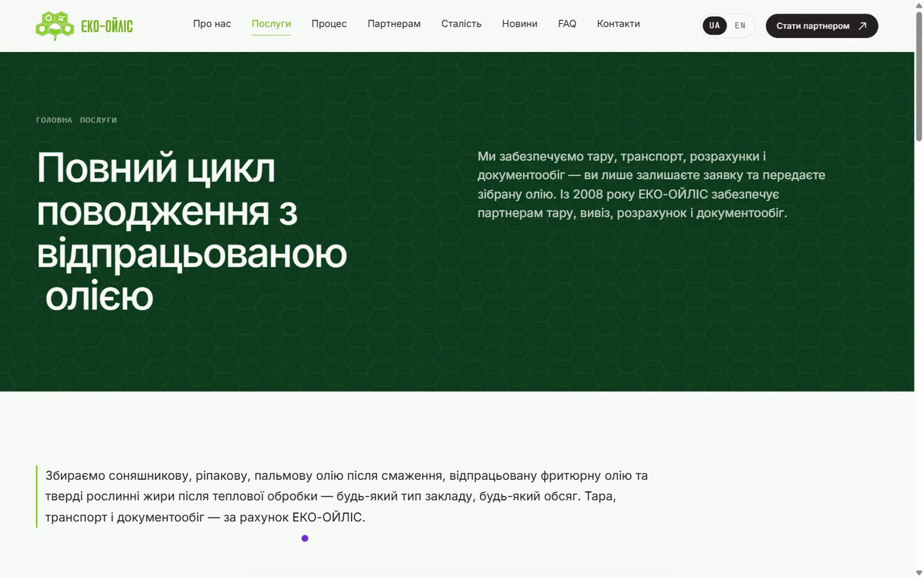This screenshot has width=924, height=578.
Task: Open the Партнерам page
Action: [x=394, y=24]
